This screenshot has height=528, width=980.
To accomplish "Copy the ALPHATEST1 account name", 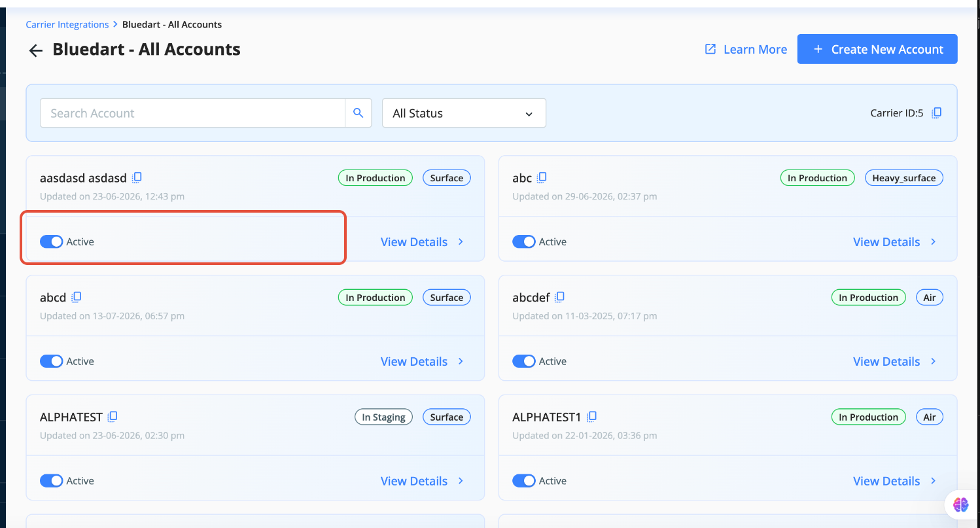I will (591, 417).
